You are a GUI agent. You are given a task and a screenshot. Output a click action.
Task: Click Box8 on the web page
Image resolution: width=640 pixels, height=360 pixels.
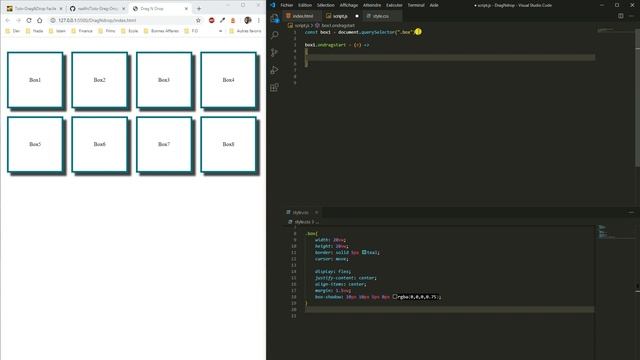(x=229, y=144)
